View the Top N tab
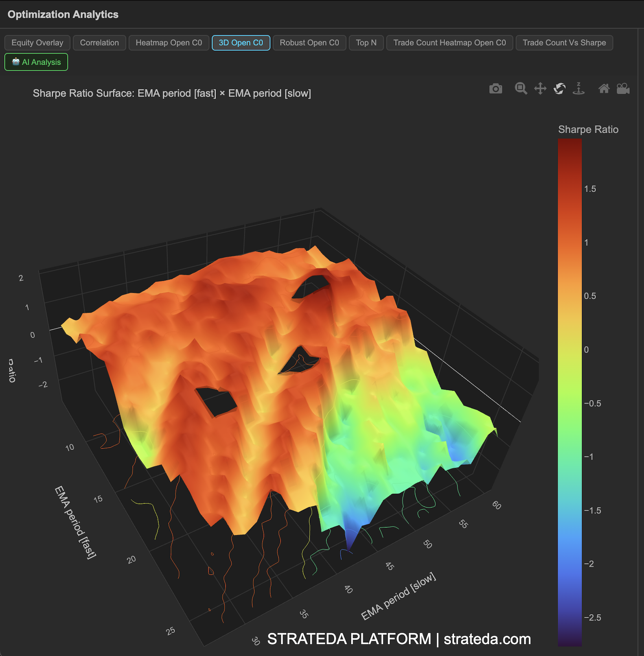This screenshot has width=644, height=656. 366,43
